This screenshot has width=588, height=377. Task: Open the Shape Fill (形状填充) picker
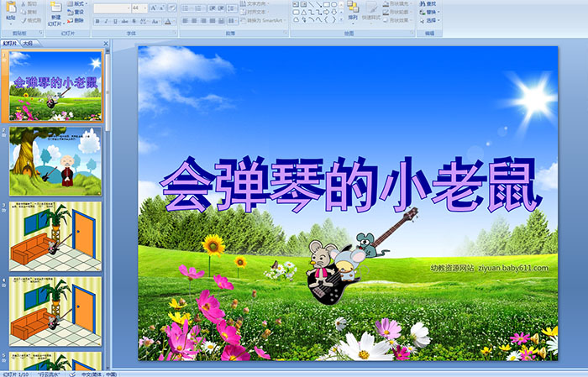click(396, 3)
